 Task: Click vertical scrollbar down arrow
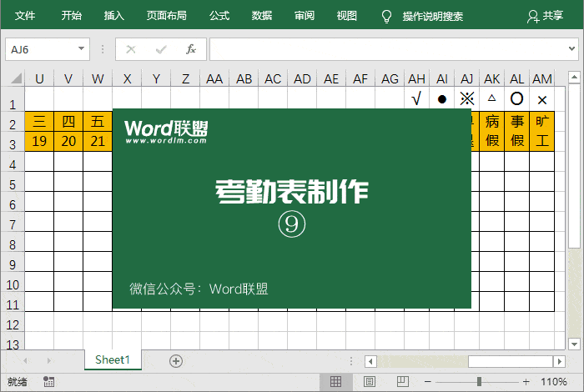[x=574, y=344]
